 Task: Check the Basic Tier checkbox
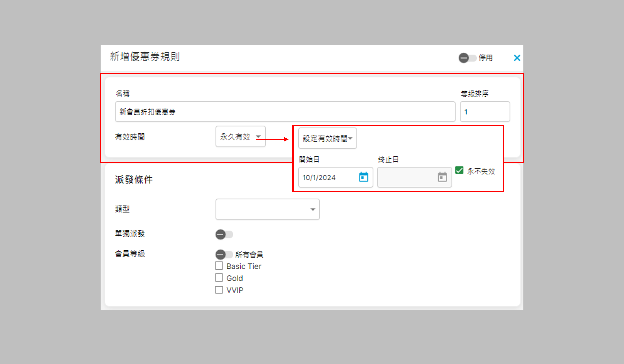pos(219,266)
